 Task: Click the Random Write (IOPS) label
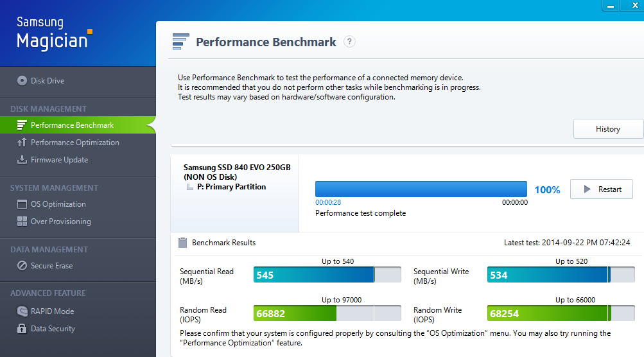point(437,315)
